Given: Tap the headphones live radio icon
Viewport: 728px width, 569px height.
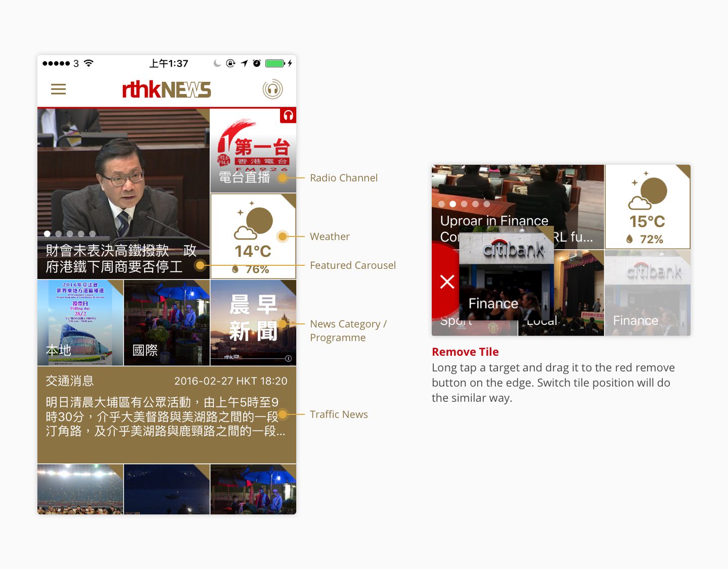Looking at the screenshot, I should click(272, 89).
